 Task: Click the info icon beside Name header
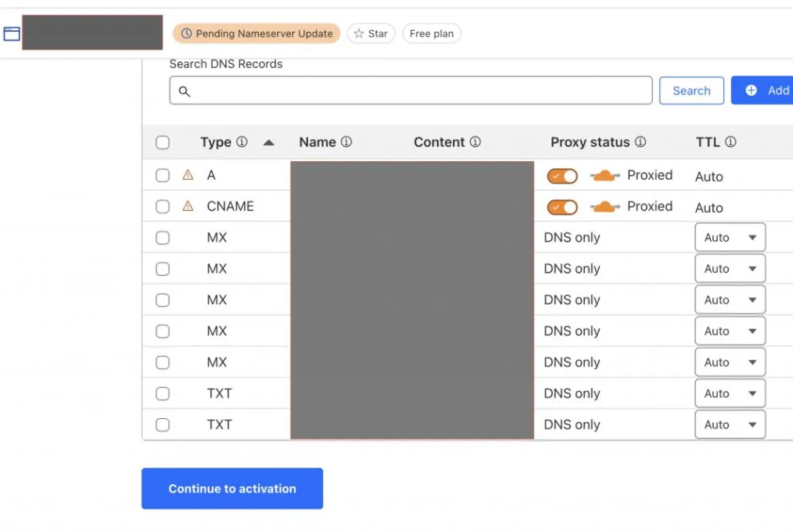(x=346, y=142)
